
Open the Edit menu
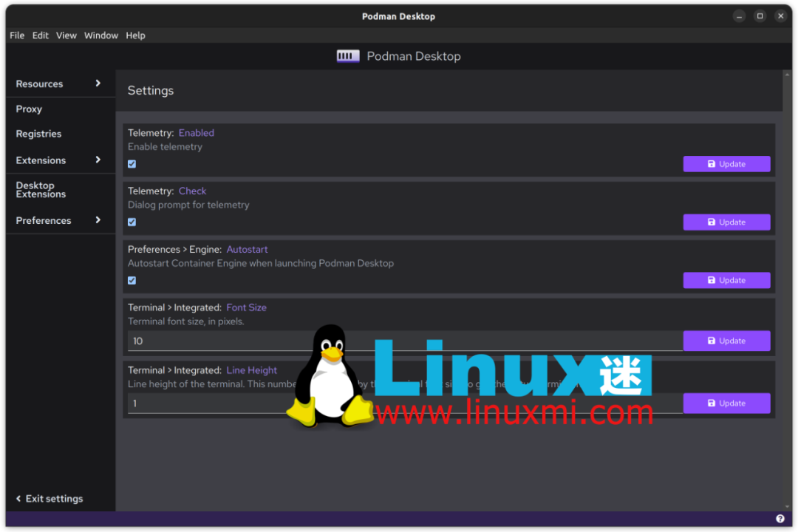[40, 35]
